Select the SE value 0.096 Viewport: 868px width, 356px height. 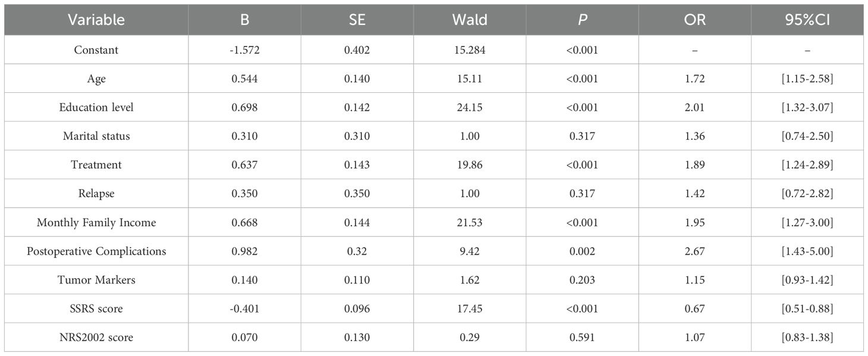(357, 309)
